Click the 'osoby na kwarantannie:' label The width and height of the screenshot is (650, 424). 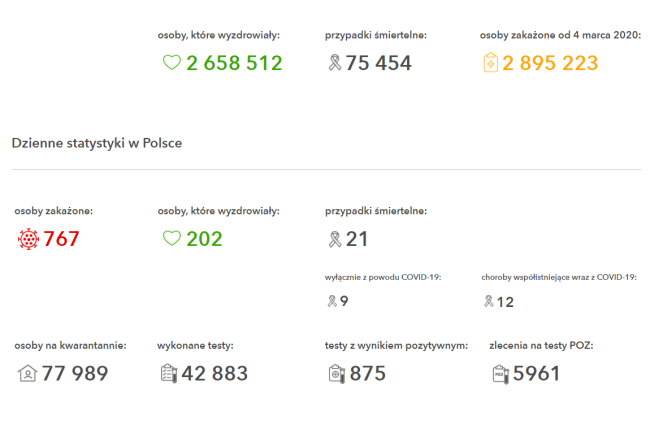(70, 345)
